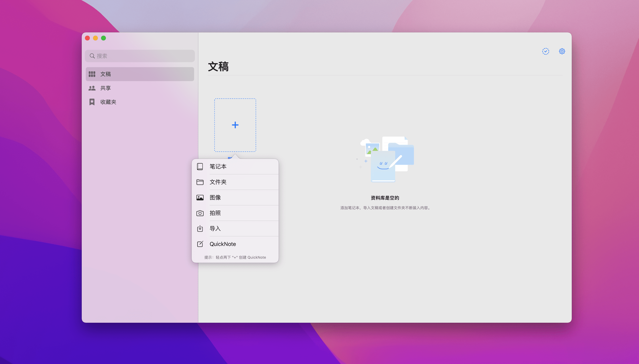Screen dimensions: 639x364
Task: Choose 文件夹 from the new item menu
Action: coord(218,182)
